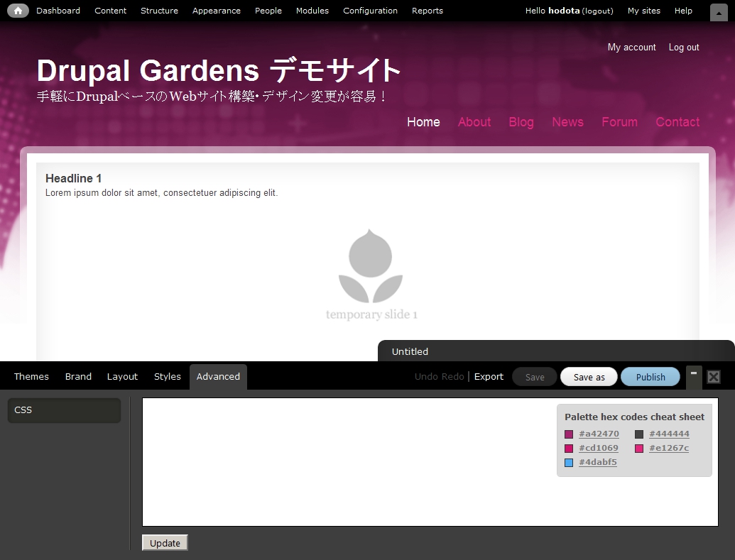Click the Save button
The width and height of the screenshot is (735, 560).
tap(535, 378)
